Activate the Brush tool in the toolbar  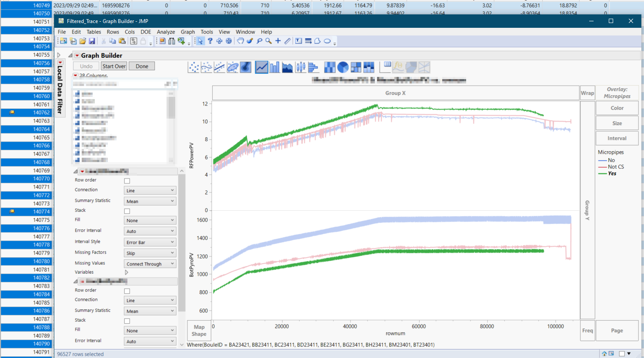(250, 41)
